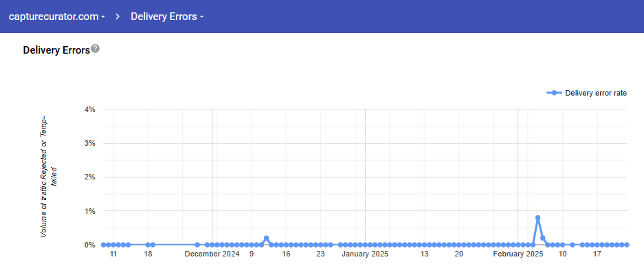Click the 2% y-axis label

(89, 177)
